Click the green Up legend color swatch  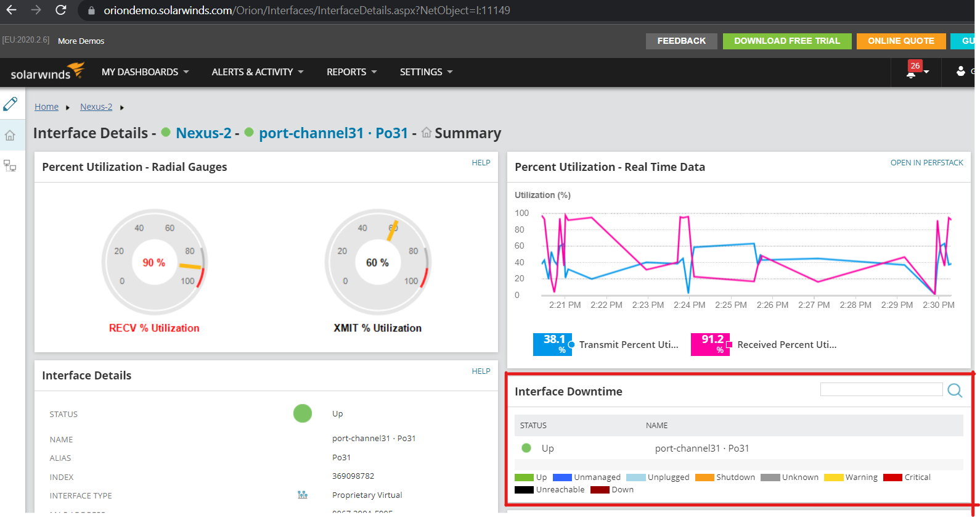click(x=524, y=478)
